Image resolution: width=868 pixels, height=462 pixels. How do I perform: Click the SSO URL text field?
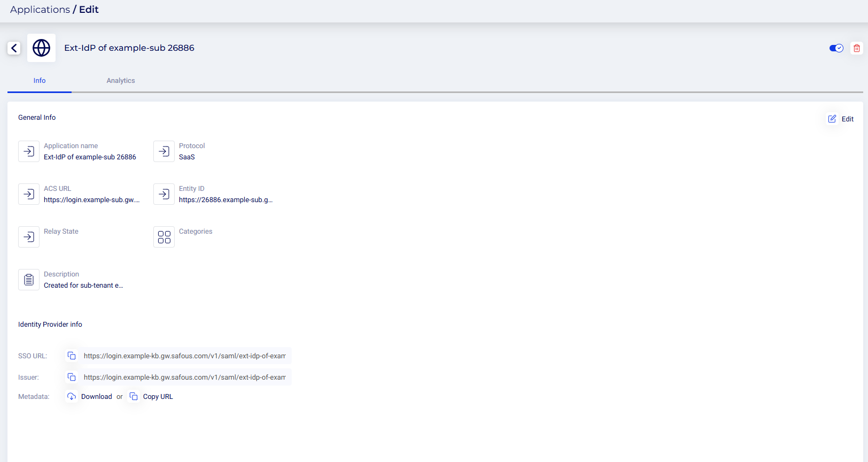184,356
